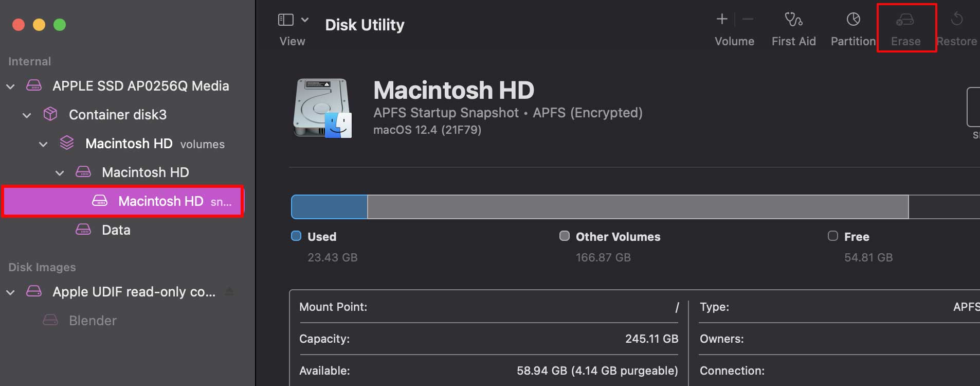Click the Blender volume drive icon
The width and height of the screenshot is (980, 386).
click(x=50, y=320)
